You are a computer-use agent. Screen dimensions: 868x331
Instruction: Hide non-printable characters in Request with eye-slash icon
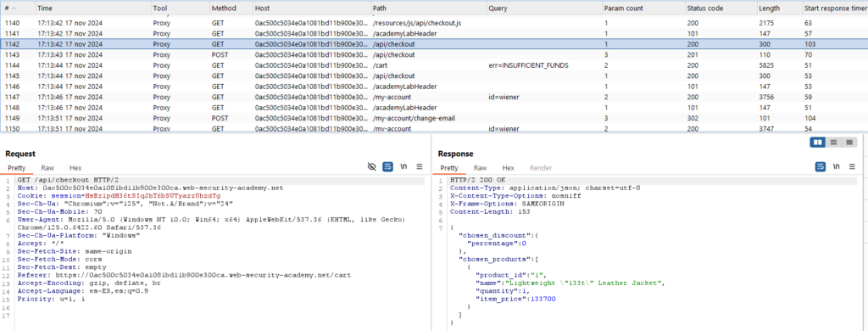click(x=372, y=167)
